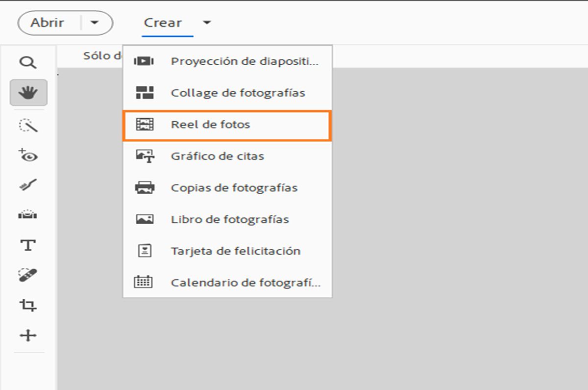The image size is (588, 390).
Task: Select the Text tool
Action: tap(28, 245)
